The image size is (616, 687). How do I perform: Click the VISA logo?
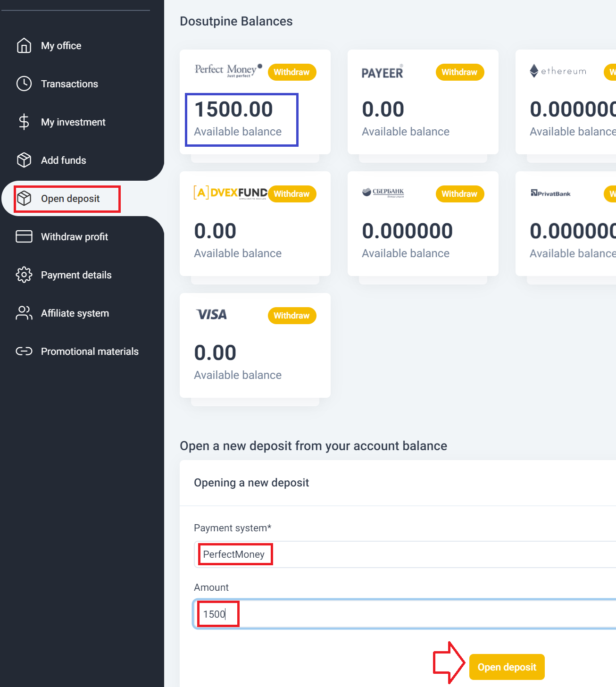(x=211, y=315)
